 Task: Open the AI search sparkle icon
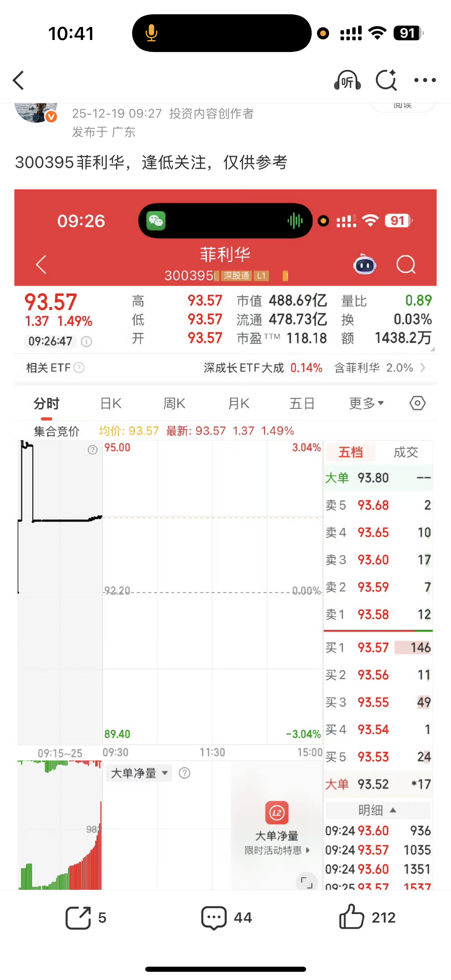coord(386,80)
